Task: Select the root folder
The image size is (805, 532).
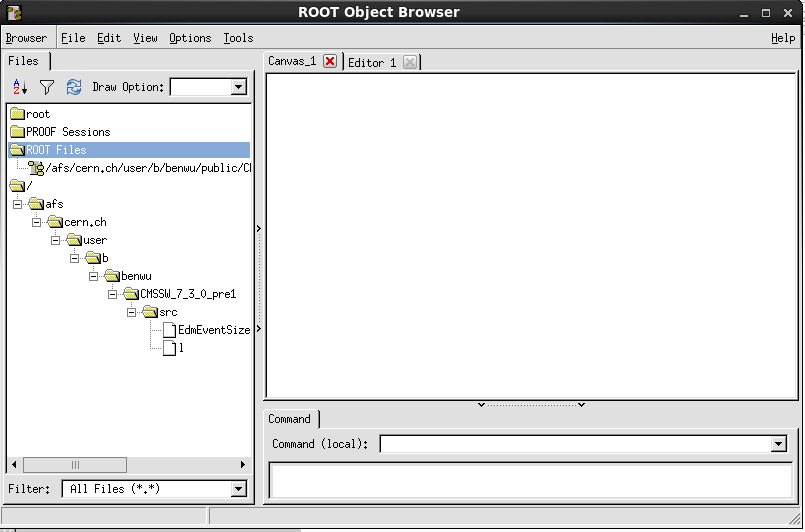Action: [x=30, y=114]
